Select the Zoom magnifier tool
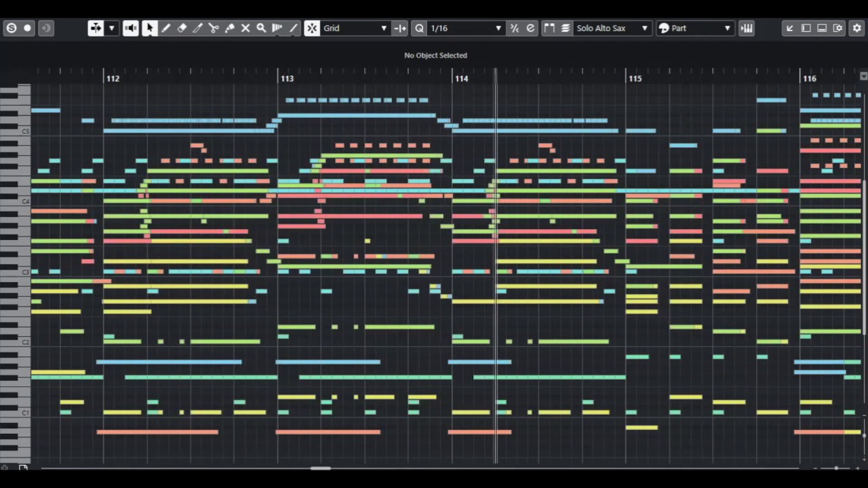868x488 pixels. pos(261,28)
